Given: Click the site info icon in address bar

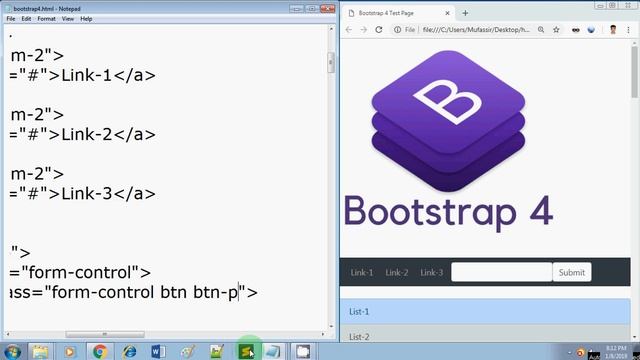Looking at the screenshot, I should 397,30.
